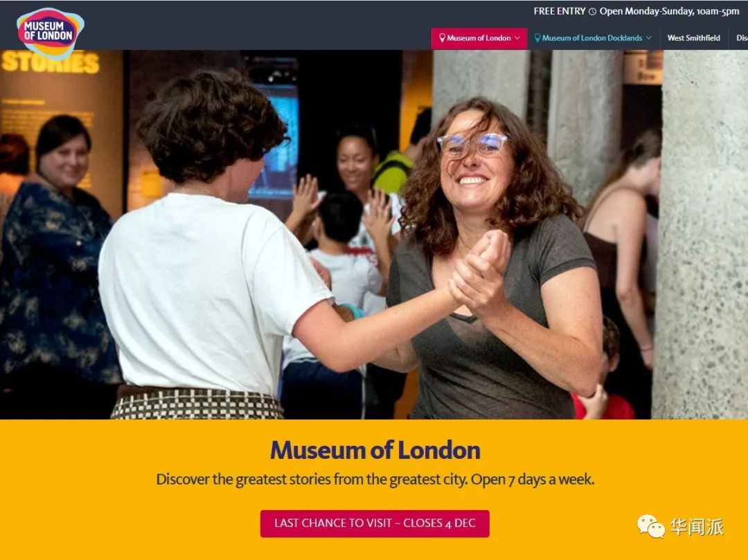Expand the chevron in the red Museum of London tab

pyautogui.click(x=517, y=37)
